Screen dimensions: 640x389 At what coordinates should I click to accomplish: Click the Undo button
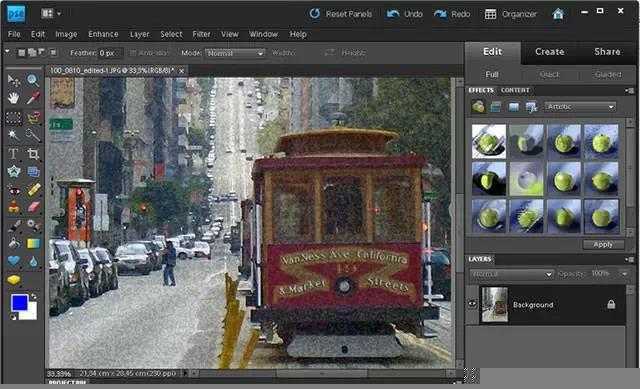point(404,14)
